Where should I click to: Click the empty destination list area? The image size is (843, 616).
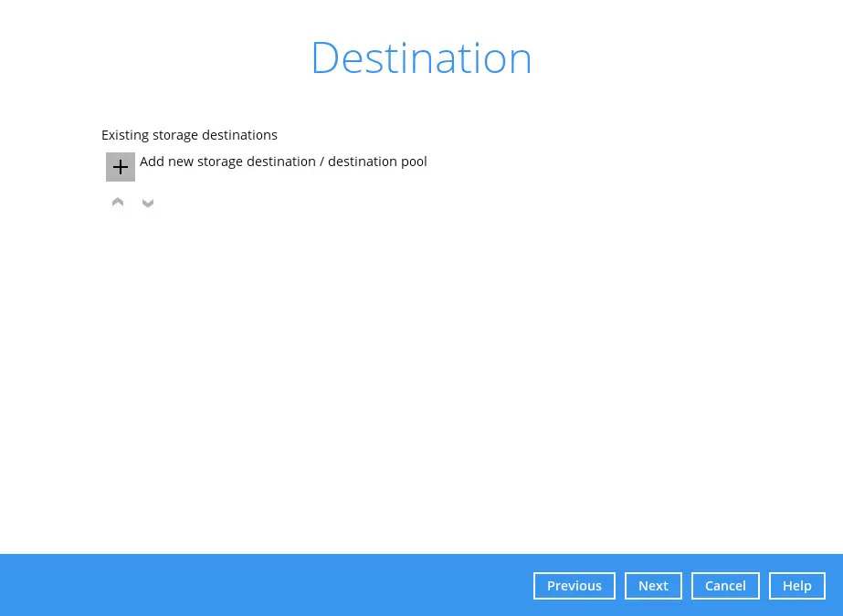point(420,365)
